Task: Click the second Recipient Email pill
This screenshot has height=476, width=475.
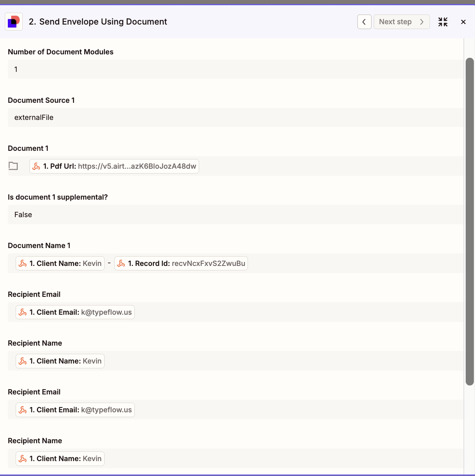Action: pos(80,410)
